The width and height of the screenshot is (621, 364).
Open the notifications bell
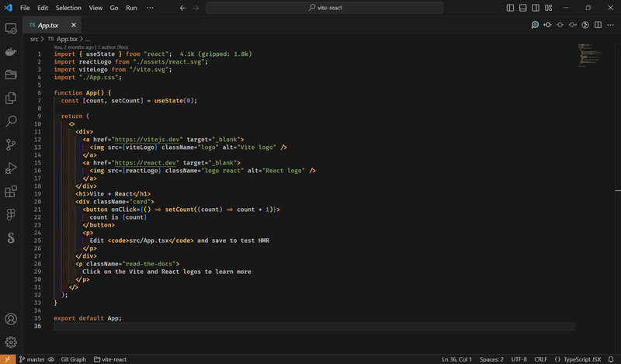click(611, 359)
